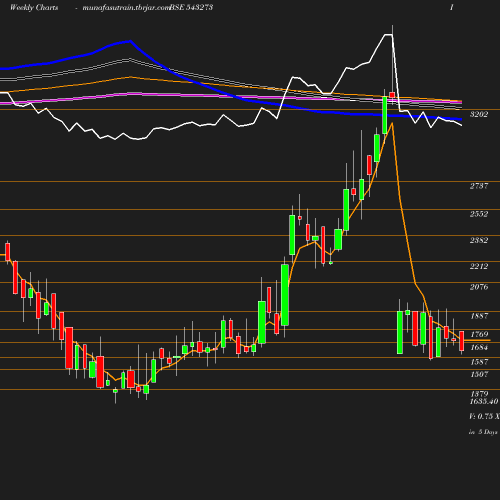Click the tall green candle touching the 3202 line
Viewport: 500px width, 500px height.
point(385,115)
